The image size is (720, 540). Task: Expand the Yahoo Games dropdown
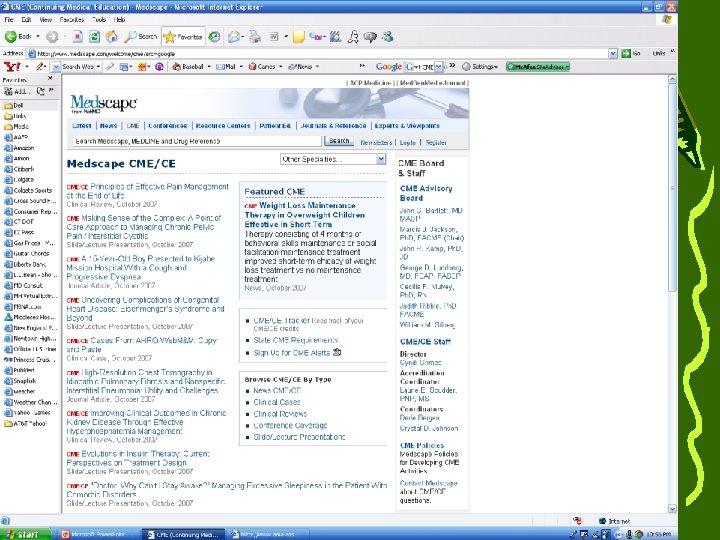click(281, 67)
